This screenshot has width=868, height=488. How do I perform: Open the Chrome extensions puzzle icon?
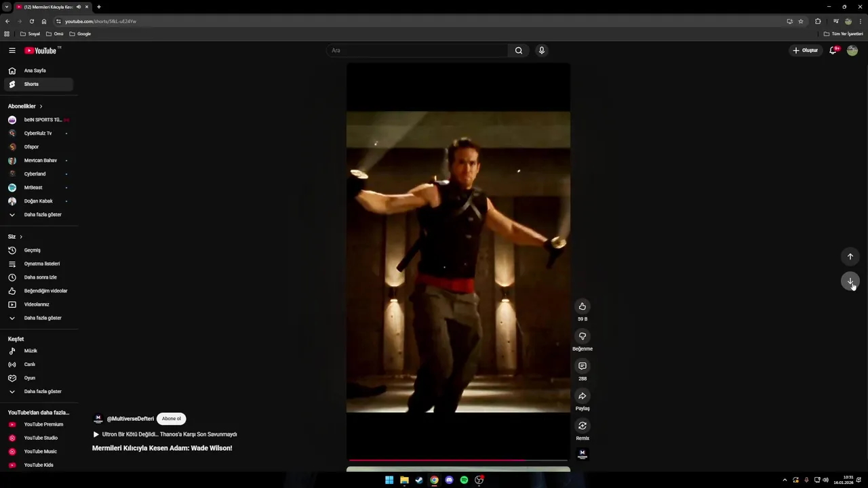coord(818,21)
